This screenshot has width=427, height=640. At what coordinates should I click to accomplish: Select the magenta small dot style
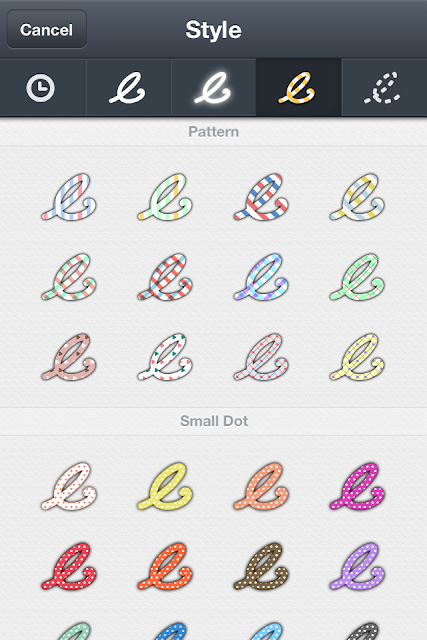tap(358, 486)
